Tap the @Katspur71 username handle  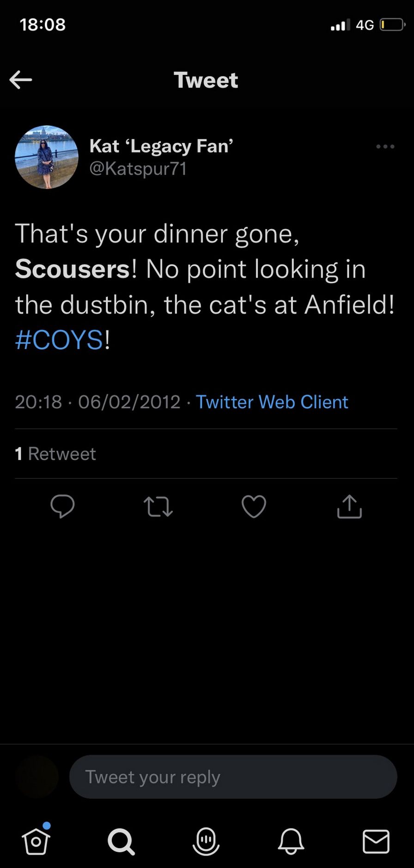[138, 169]
